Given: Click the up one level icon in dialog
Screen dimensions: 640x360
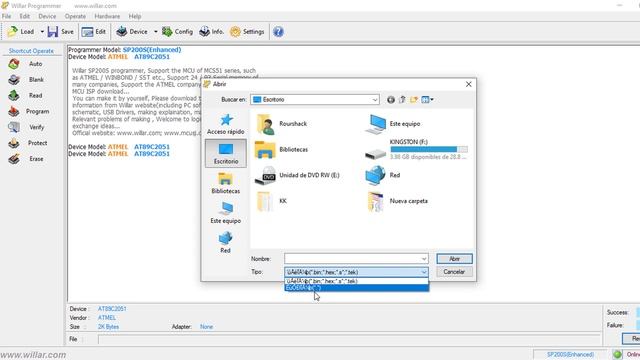Looking at the screenshot, I should click(x=402, y=100).
